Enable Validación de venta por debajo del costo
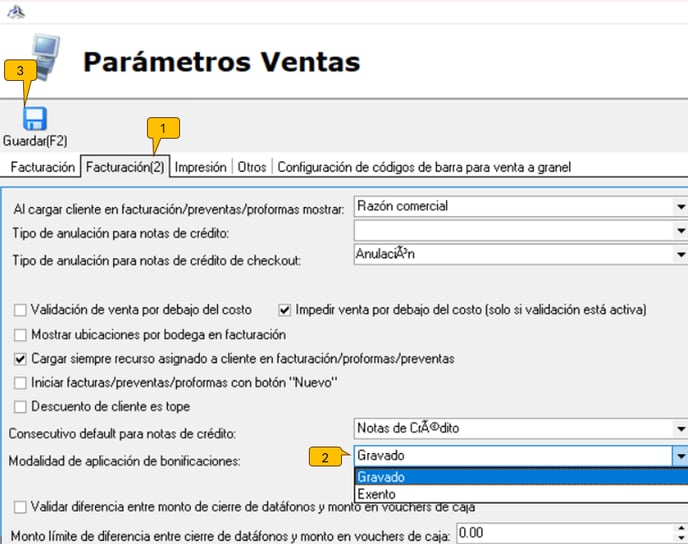Viewport: 688px width, 544px height. pyautogui.click(x=20, y=310)
